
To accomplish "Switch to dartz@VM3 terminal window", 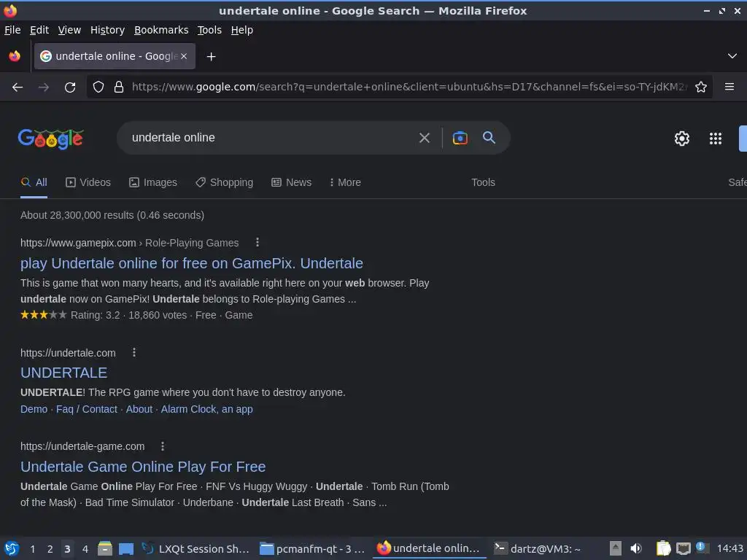I will pos(537,548).
